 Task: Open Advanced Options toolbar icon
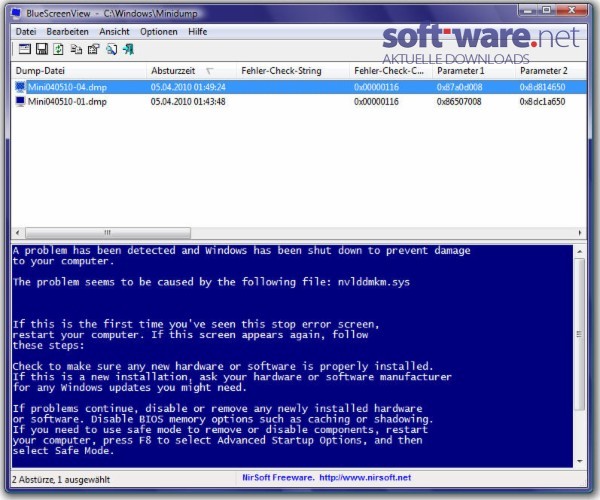(25, 49)
